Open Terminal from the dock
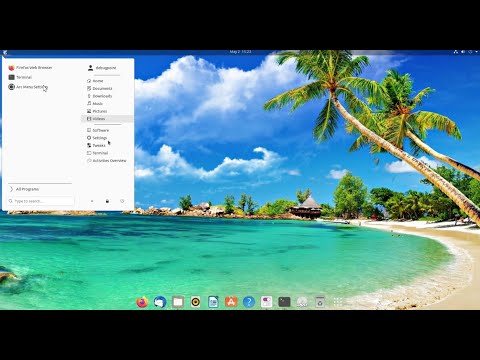 (x=284, y=302)
